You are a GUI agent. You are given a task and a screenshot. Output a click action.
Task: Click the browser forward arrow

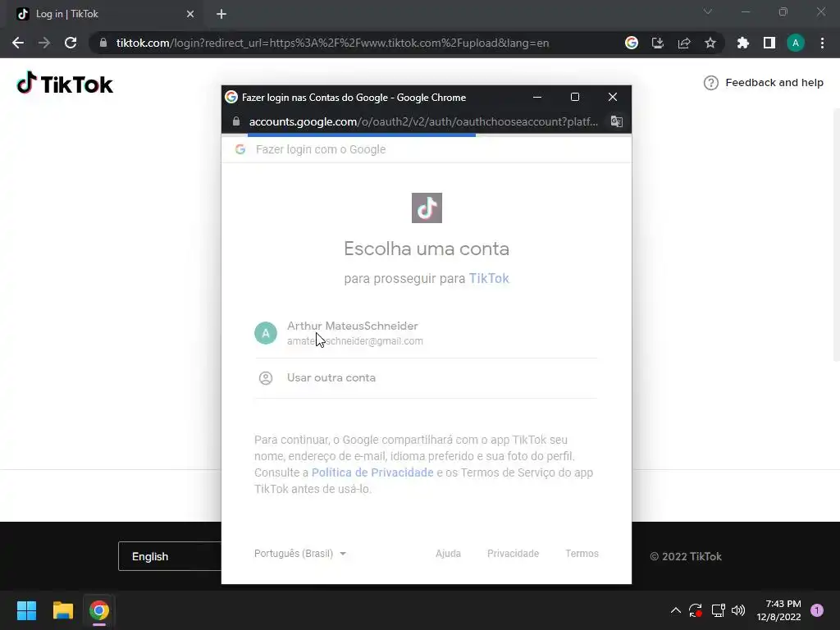[x=44, y=43]
